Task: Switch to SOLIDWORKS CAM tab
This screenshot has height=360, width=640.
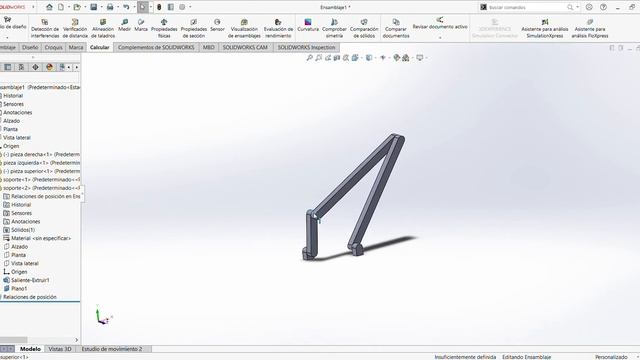Action: (x=245, y=47)
